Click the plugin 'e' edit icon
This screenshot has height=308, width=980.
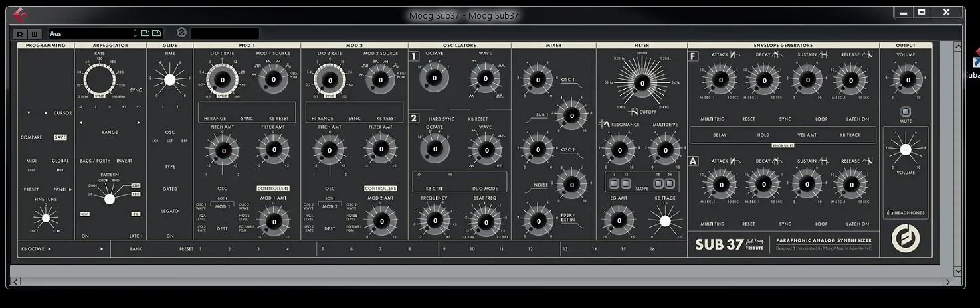click(x=181, y=33)
